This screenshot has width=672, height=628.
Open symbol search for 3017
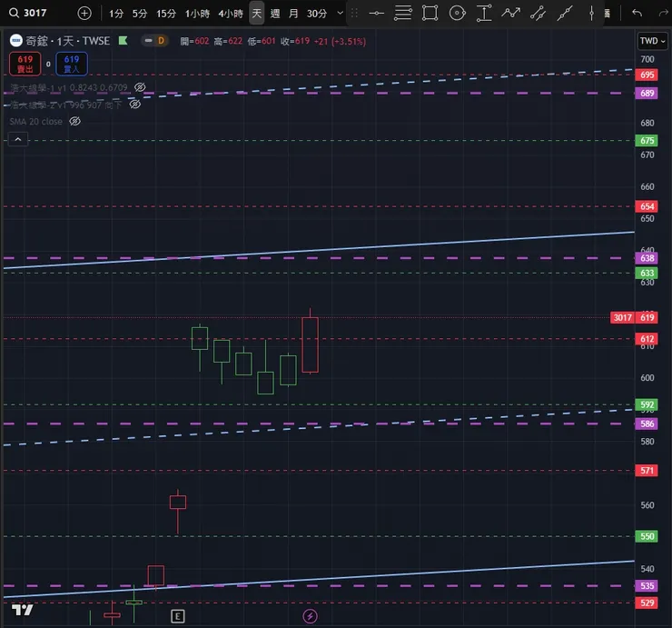click(28, 13)
